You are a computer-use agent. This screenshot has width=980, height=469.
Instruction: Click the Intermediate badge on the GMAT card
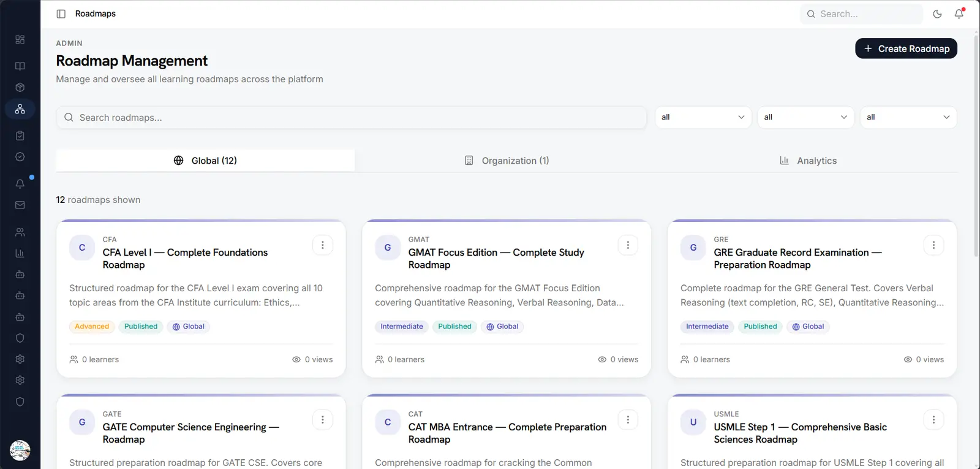point(402,327)
